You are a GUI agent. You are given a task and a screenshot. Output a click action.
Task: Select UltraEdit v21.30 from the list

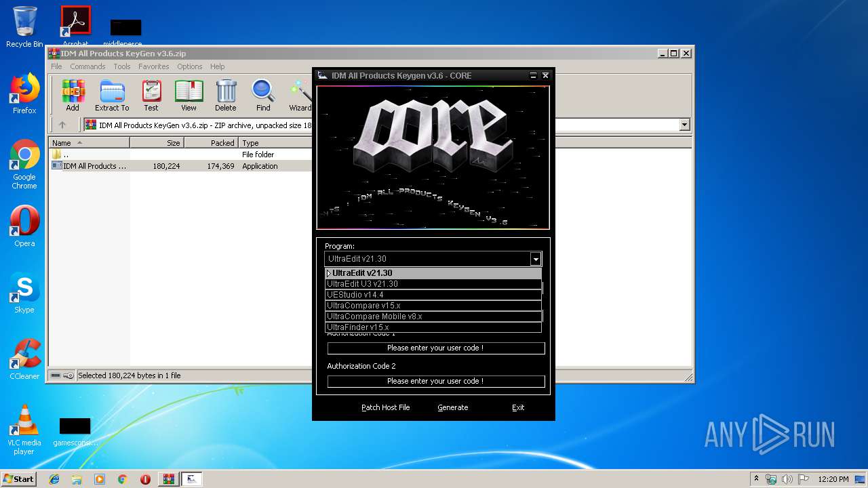[433, 273]
